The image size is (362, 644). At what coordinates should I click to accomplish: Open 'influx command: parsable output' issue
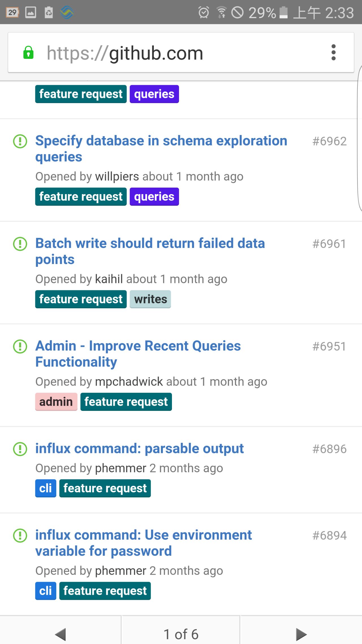(139, 448)
